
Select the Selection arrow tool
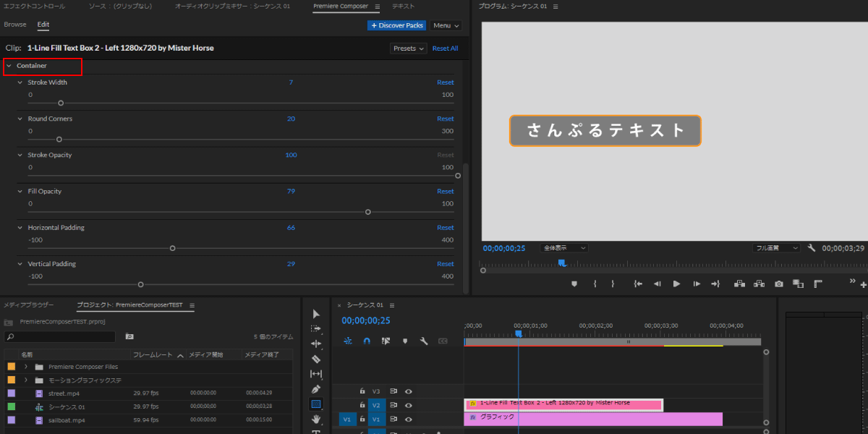tap(316, 314)
